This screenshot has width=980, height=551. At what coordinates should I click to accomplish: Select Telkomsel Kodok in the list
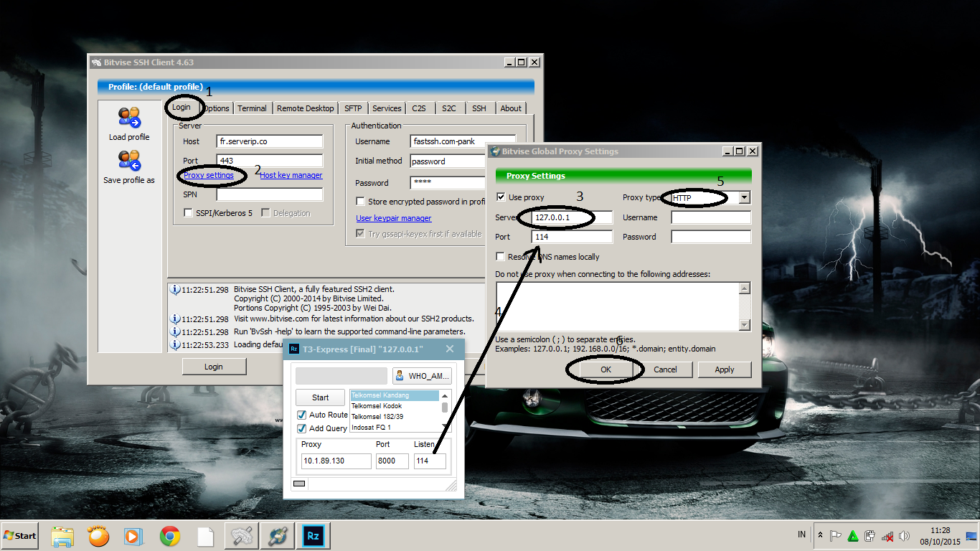pyautogui.click(x=394, y=406)
